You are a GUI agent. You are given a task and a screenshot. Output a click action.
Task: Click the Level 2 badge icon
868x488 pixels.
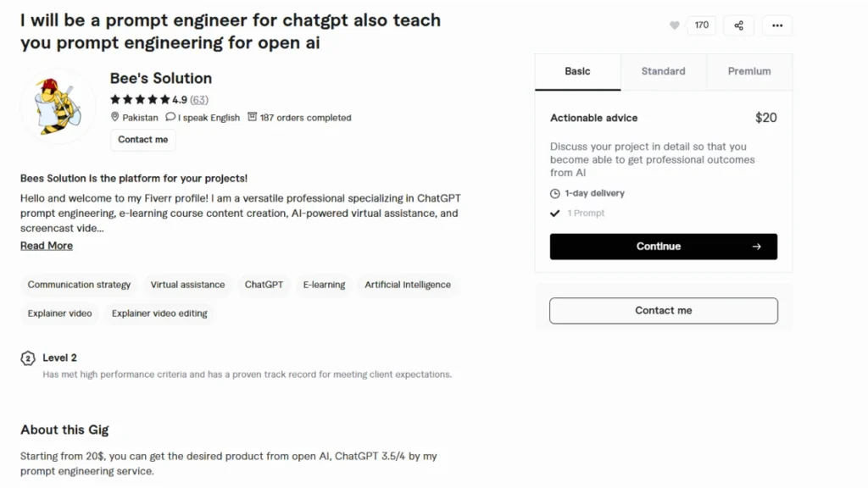(x=28, y=358)
